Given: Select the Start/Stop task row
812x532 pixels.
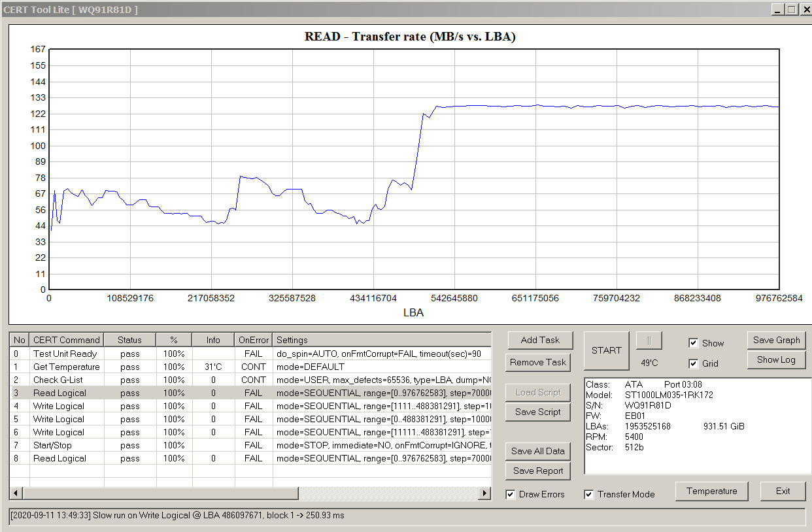Looking at the screenshot, I should click(250, 445).
